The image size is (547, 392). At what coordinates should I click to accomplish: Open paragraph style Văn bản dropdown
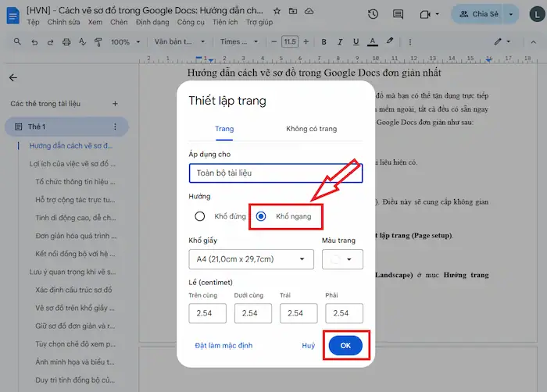click(180, 42)
